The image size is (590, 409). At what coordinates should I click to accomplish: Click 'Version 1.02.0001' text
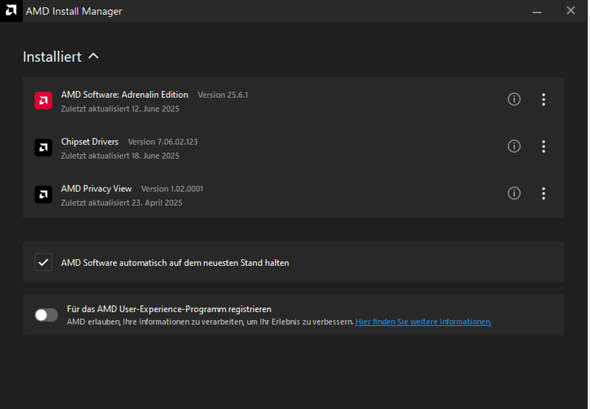click(172, 189)
